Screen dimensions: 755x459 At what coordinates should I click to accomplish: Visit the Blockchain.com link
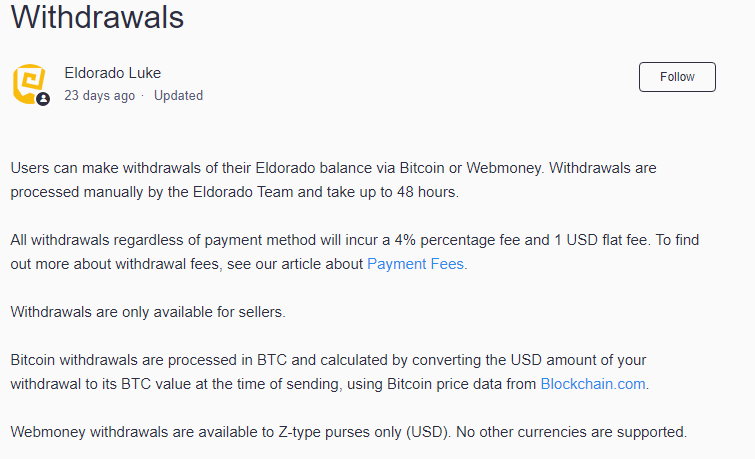(593, 384)
